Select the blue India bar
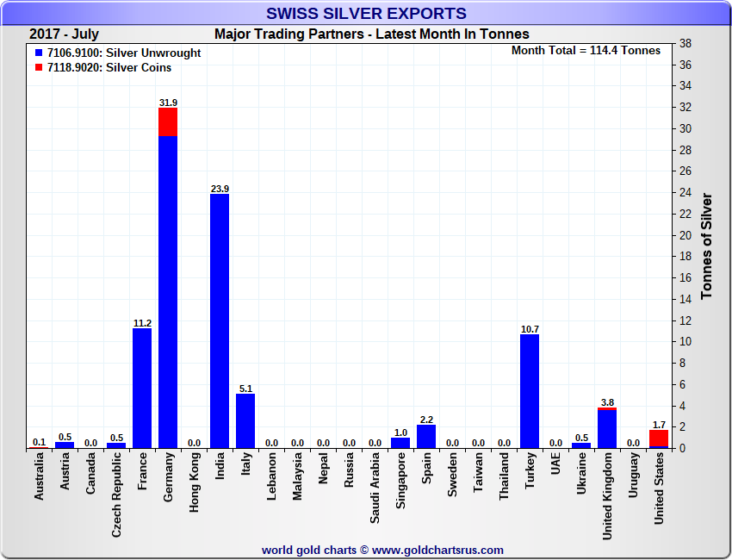The height and width of the screenshot is (560, 732). tap(220, 320)
